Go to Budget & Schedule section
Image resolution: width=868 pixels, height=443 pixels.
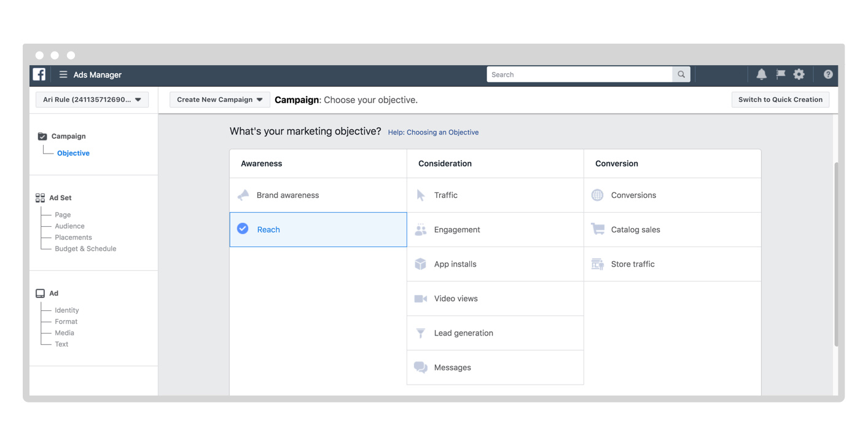click(x=85, y=249)
